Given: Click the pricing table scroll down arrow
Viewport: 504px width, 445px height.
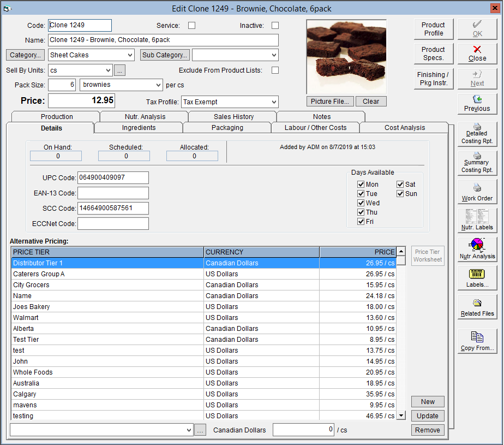Looking at the screenshot, I should (401, 416).
